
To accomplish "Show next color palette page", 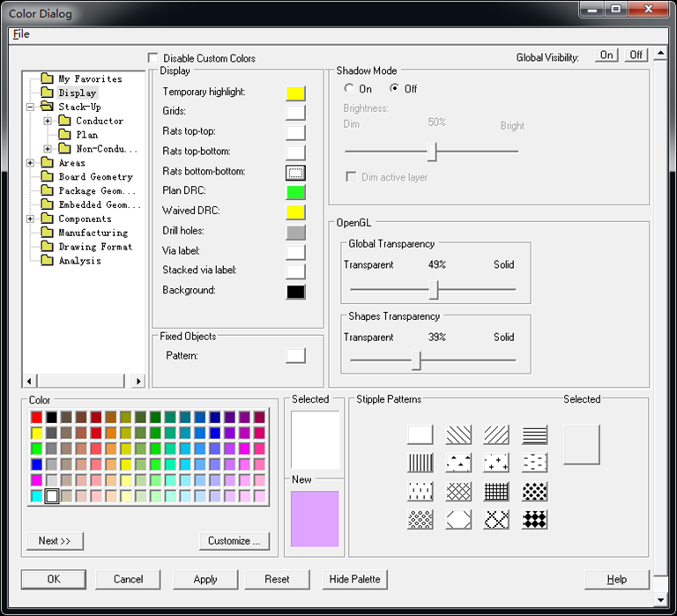I will (x=55, y=541).
